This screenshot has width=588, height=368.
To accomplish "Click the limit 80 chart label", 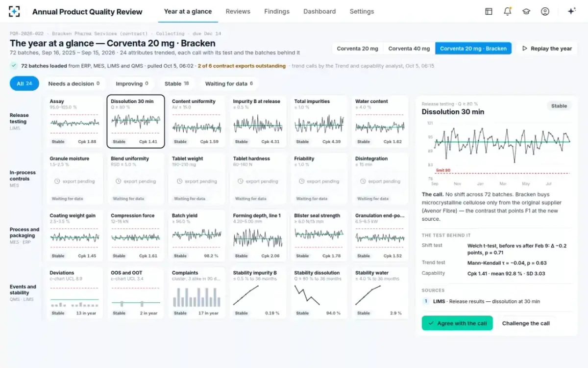I will pyautogui.click(x=443, y=170).
